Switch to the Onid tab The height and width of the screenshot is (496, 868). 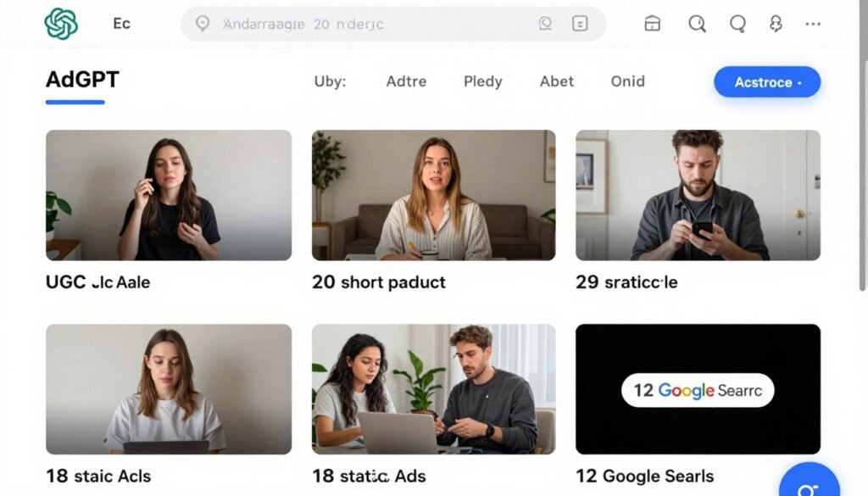click(x=627, y=81)
